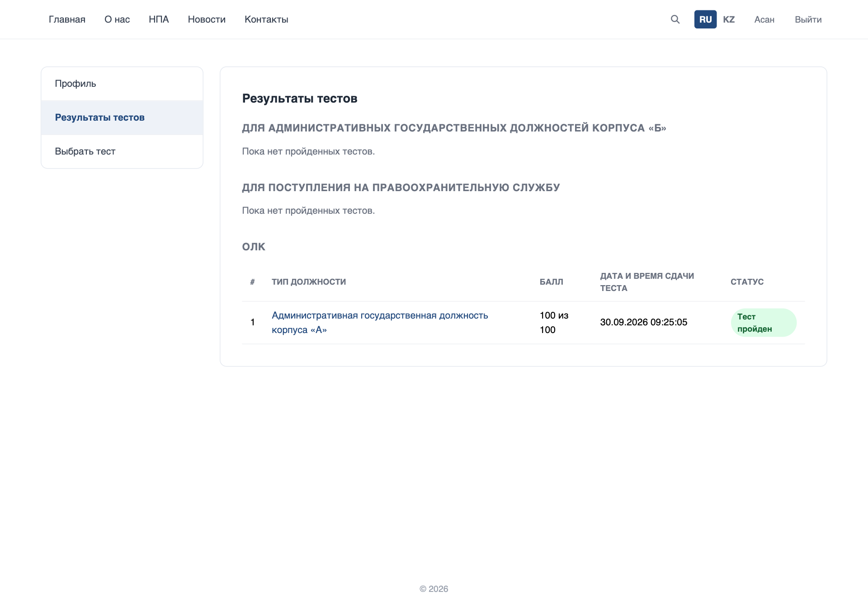Open Контакты page
Screen dimensions: 868x610
266,19
